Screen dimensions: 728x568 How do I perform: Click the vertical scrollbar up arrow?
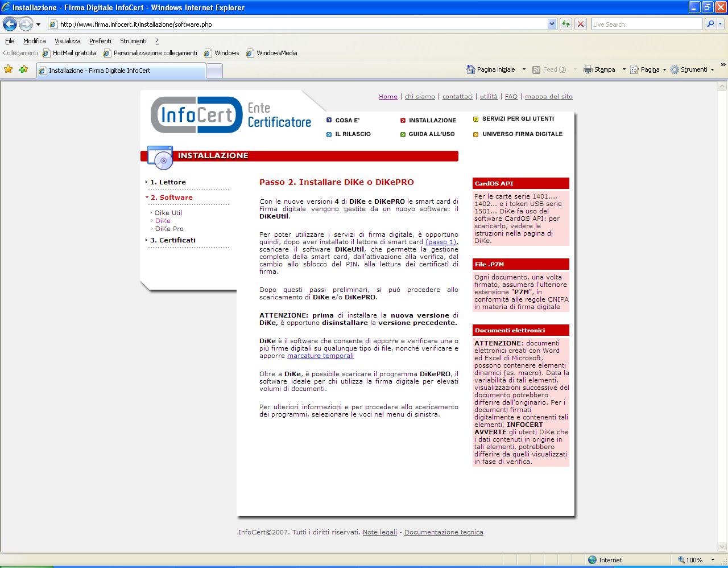click(722, 87)
